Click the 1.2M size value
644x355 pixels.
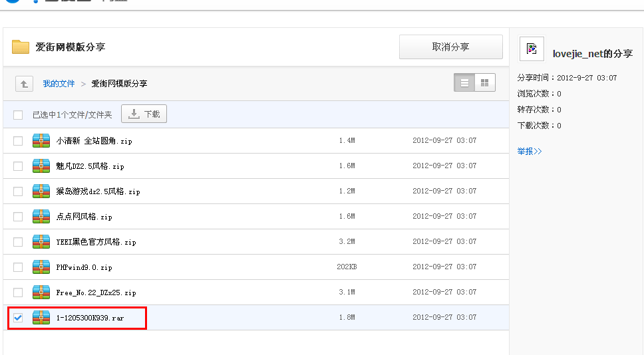347,191
